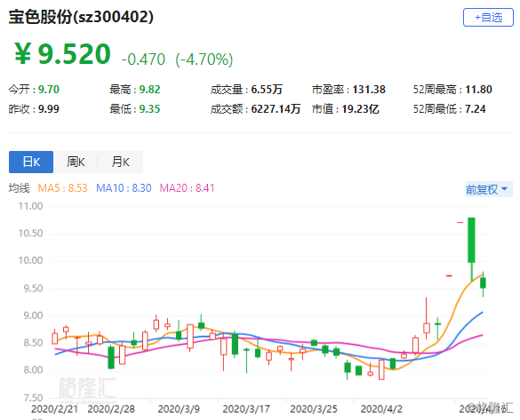
Task: Click the 市盈率 value 131.38
Action: 369,90
